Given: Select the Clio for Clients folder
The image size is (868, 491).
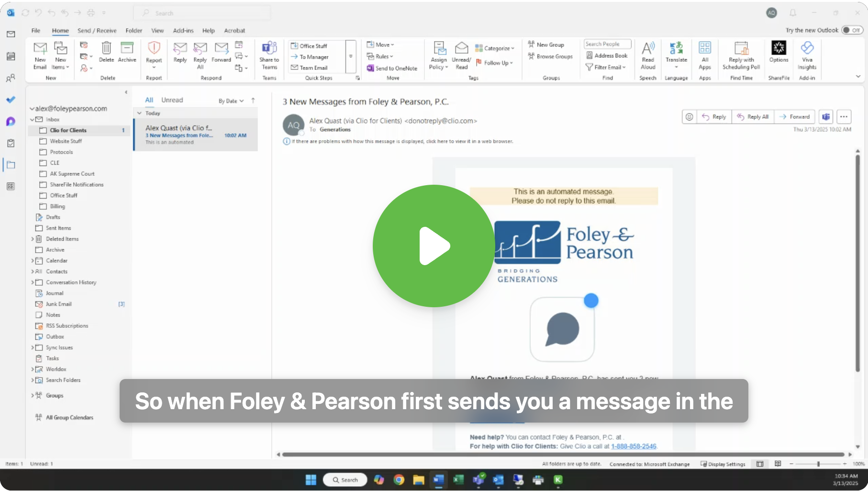Looking at the screenshot, I should click(x=79, y=130).
